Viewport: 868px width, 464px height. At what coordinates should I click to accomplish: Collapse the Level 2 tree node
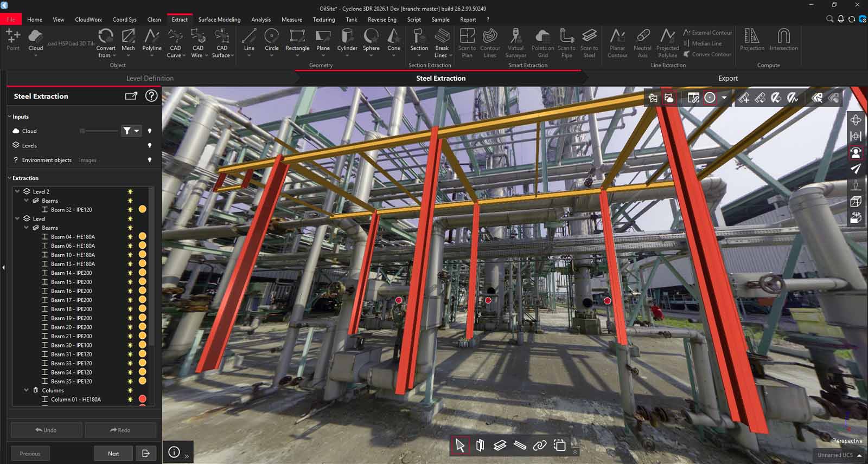[17, 191]
